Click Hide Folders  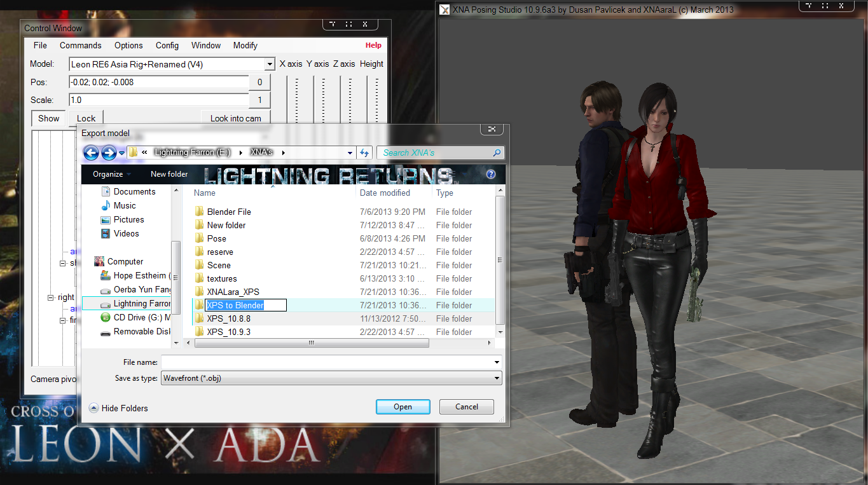(x=118, y=408)
